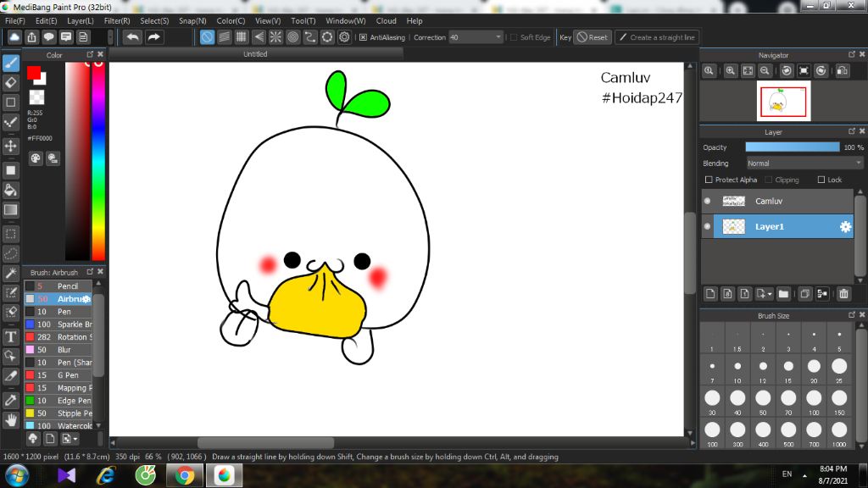
Task: Select the G Pen brush
Action: coord(58,375)
